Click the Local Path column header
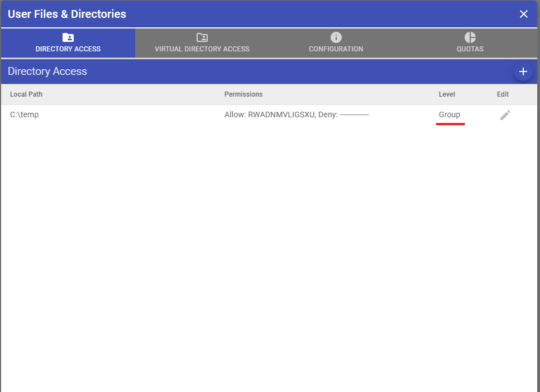This screenshot has width=540, height=392. tap(26, 94)
